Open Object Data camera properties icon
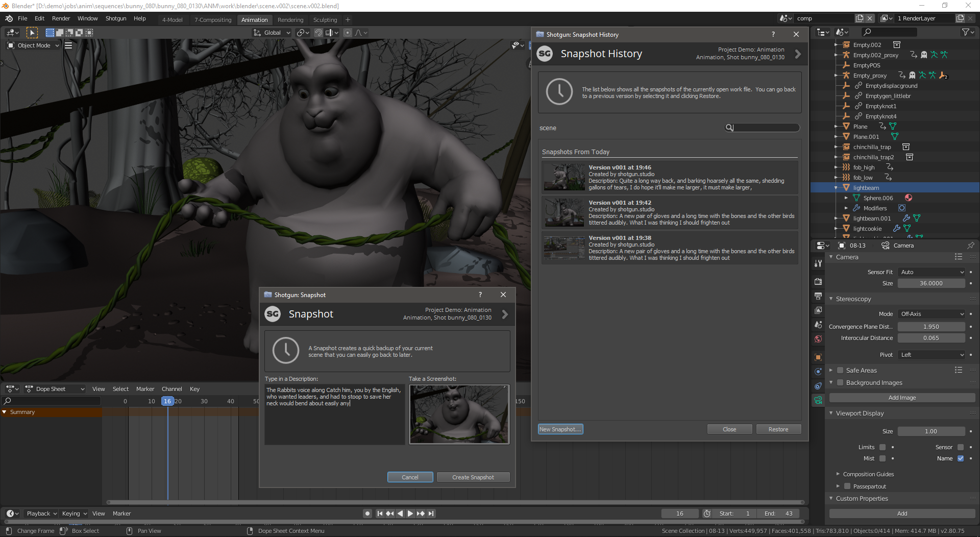980x537 pixels. tap(818, 400)
